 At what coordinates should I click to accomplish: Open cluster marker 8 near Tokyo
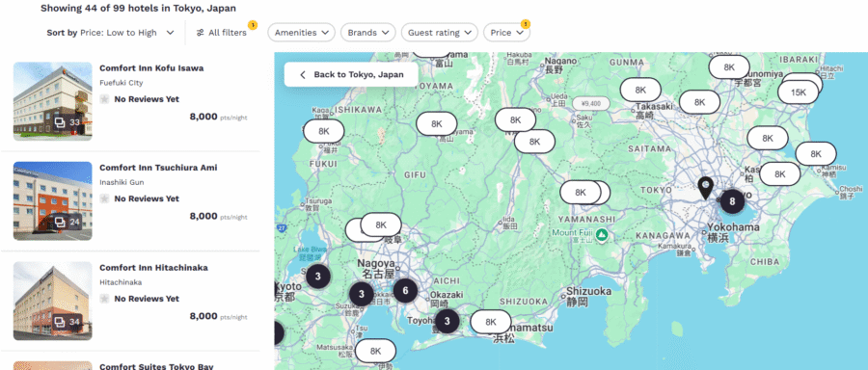[x=732, y=201]
